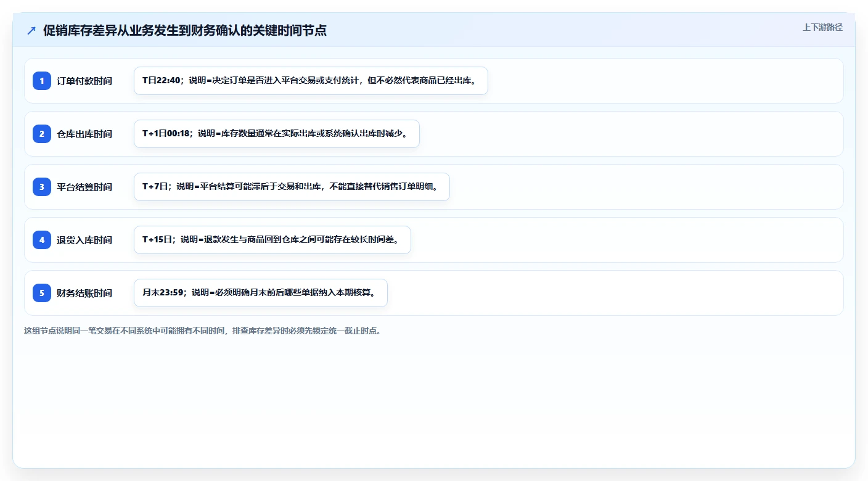This screenshot has width=868, height=481.
Task: Click the arrow icon beside the header title
Action: tap(31, 30)
